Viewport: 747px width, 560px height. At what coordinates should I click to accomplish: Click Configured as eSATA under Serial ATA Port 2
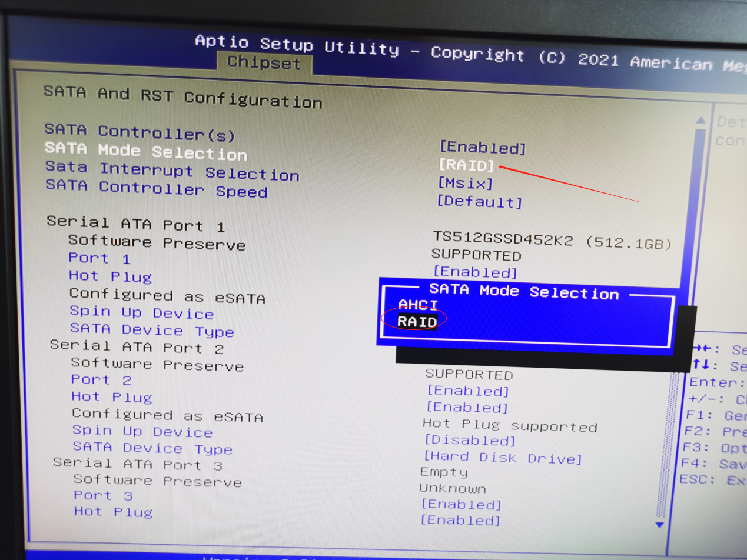click(x=167, y=415)
